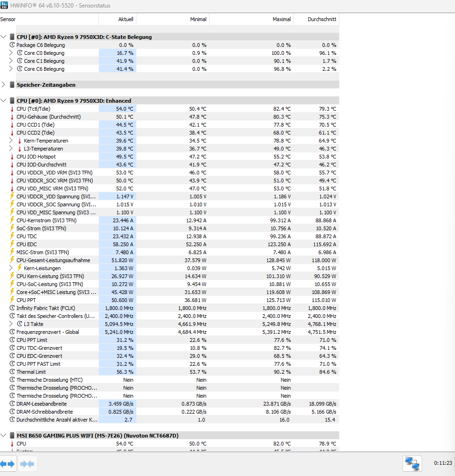
Task: Click the lightning icon beside SoC-Strom
Action: pos(12,228)
